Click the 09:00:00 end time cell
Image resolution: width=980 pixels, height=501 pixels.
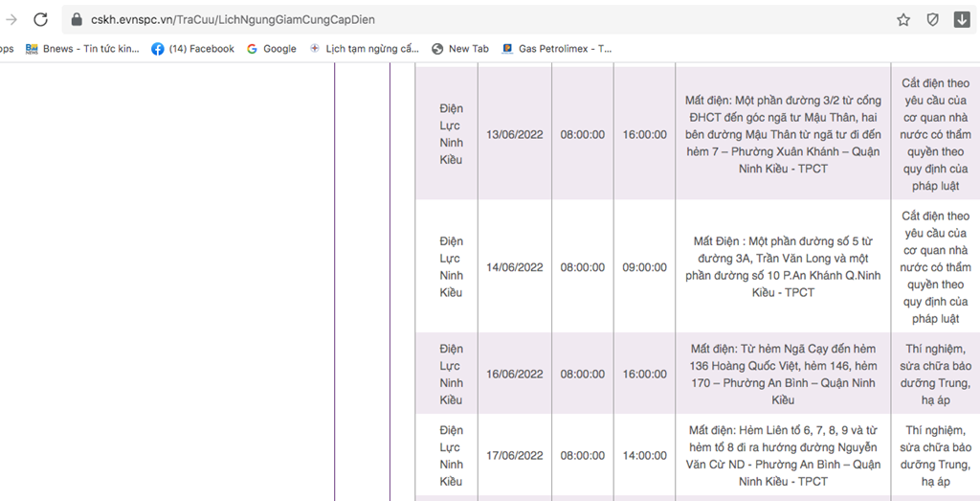(644, 267)
